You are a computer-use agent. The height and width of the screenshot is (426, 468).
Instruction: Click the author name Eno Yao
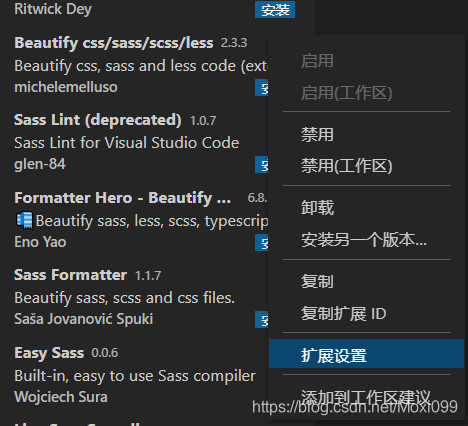[x=40, y=242]
